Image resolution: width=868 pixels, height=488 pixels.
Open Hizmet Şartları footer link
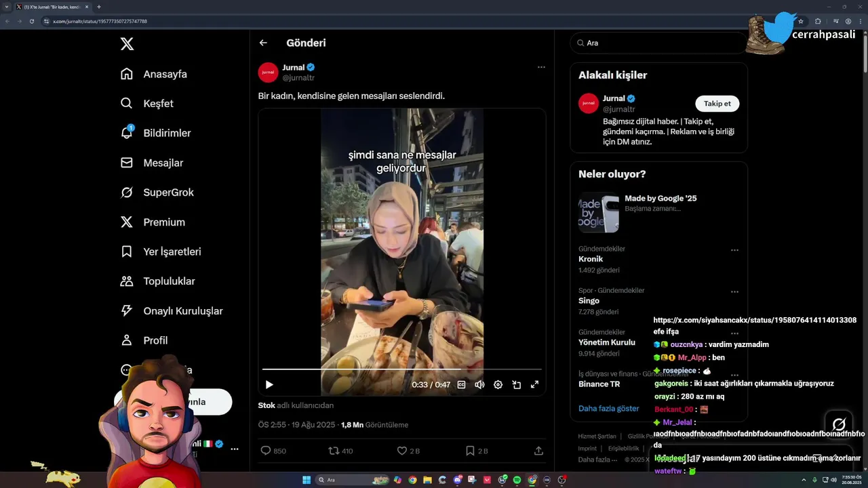pos(597,436)
